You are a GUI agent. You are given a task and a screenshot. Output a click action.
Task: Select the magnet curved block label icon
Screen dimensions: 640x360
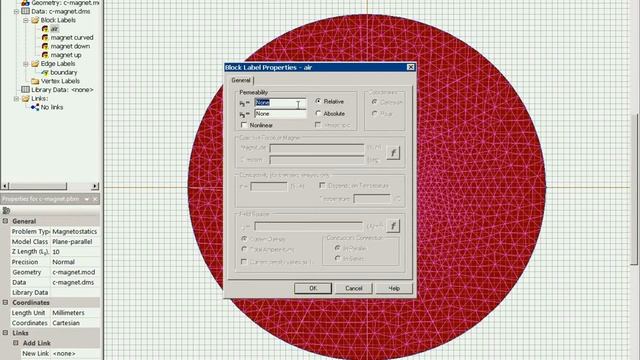[45, 38]
